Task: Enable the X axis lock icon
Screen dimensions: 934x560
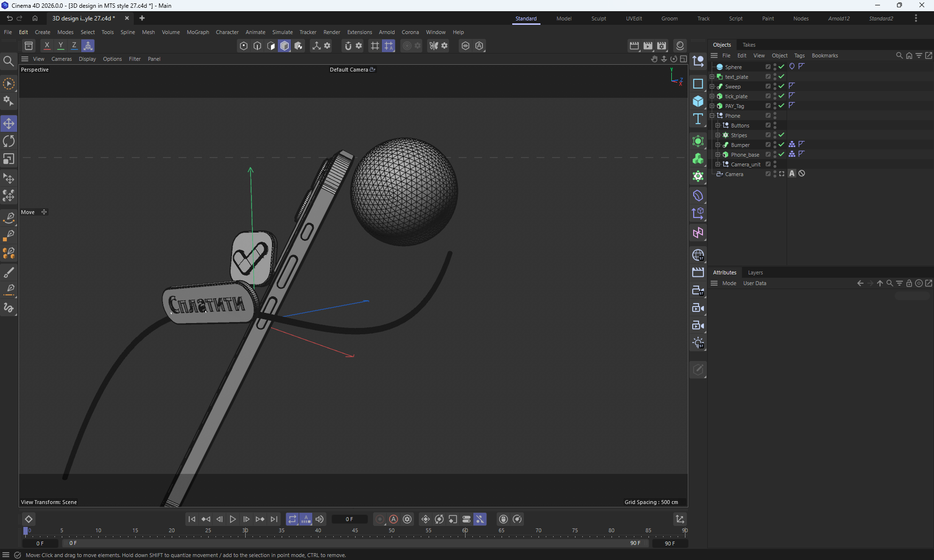Action: [47, 46]
